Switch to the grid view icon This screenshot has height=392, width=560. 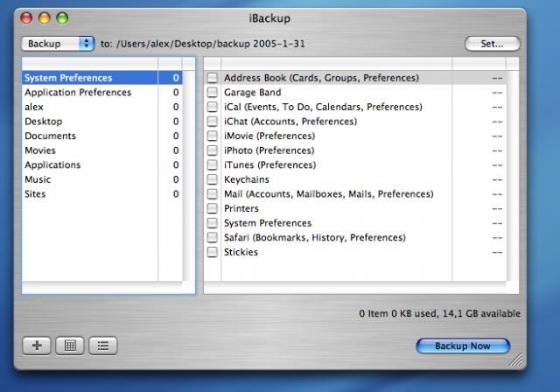pos(70,346)
